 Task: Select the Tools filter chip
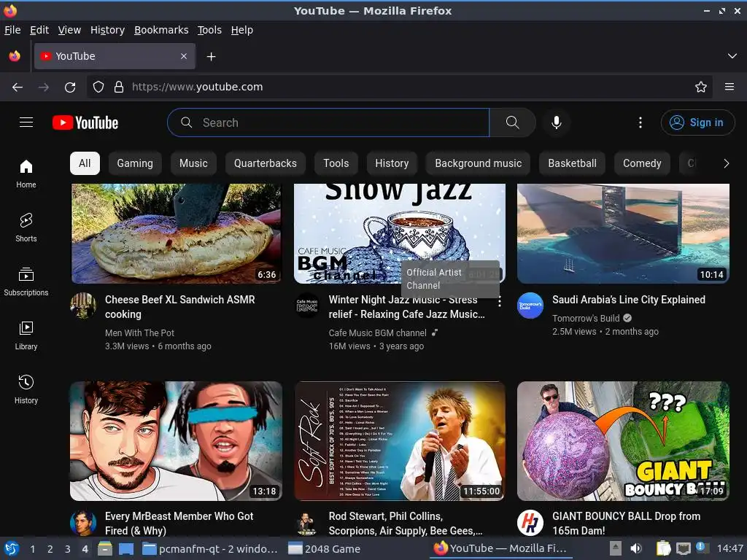point(336,163)
